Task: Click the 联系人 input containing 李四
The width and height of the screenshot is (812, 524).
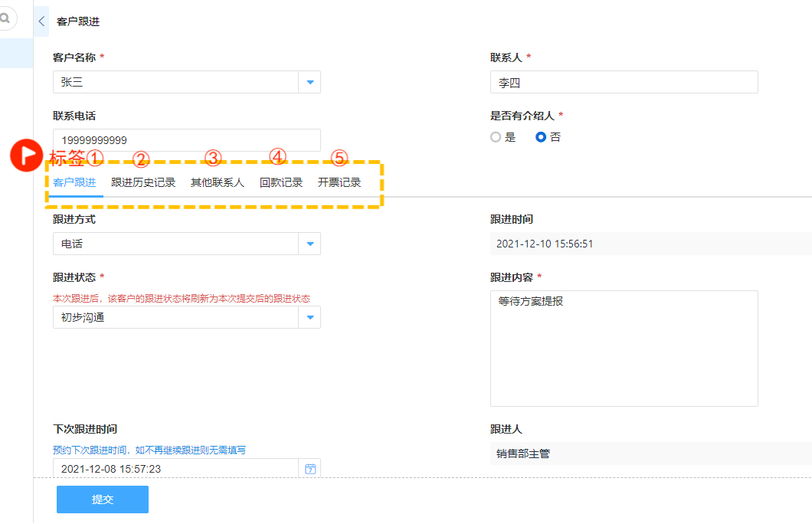Action: coord(624,83)
